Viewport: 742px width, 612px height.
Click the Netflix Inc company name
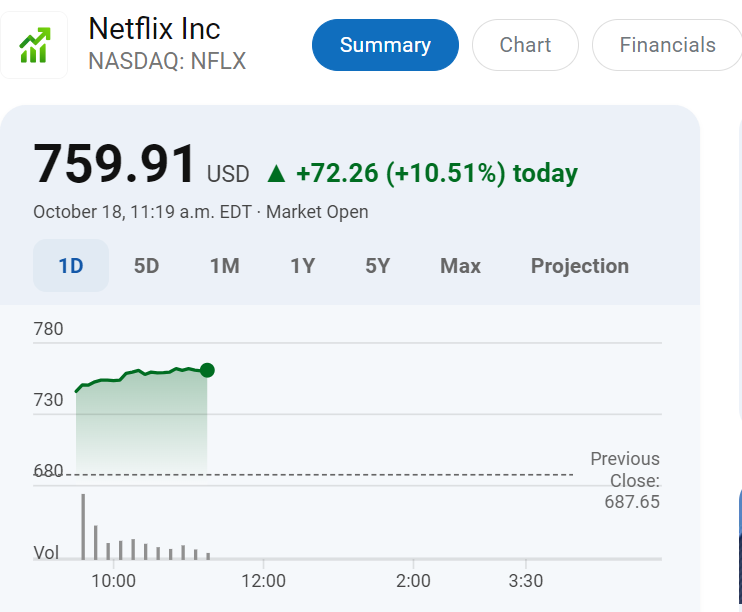[154, 28]
